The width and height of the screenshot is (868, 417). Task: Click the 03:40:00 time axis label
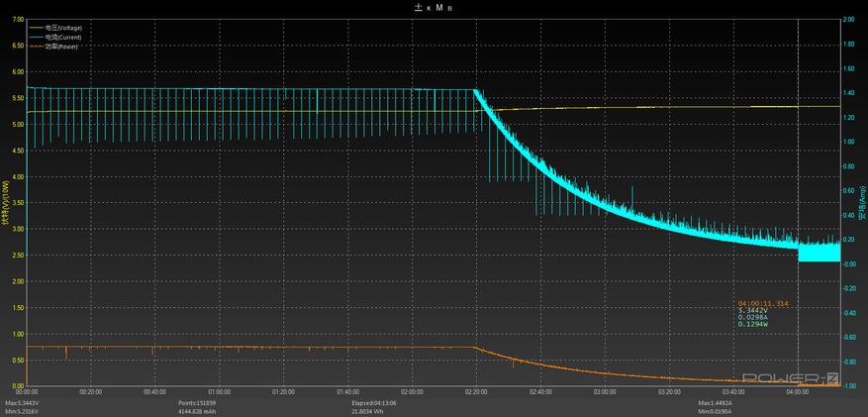coord(735,391)
